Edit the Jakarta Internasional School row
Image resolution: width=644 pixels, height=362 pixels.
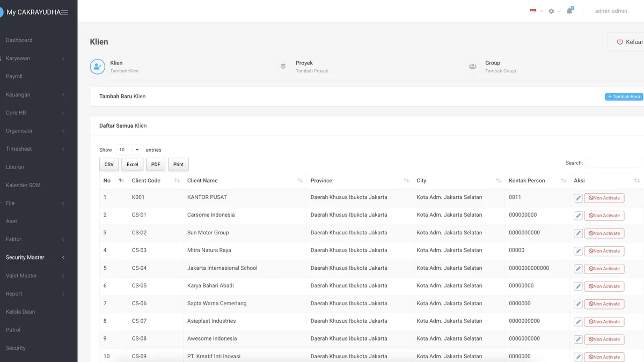(x=578, y=269)
